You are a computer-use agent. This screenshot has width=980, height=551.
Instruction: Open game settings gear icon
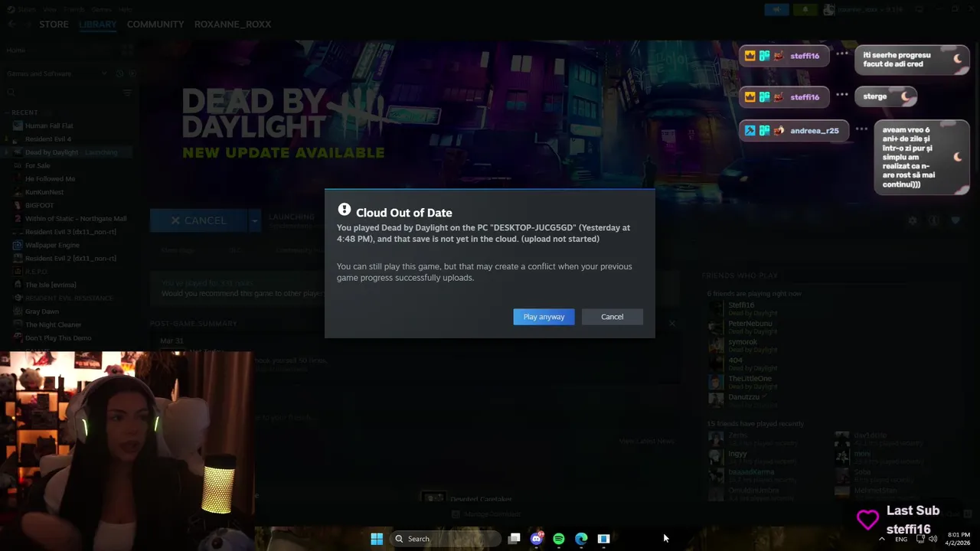pyautogui.click(x=913, y=220)
